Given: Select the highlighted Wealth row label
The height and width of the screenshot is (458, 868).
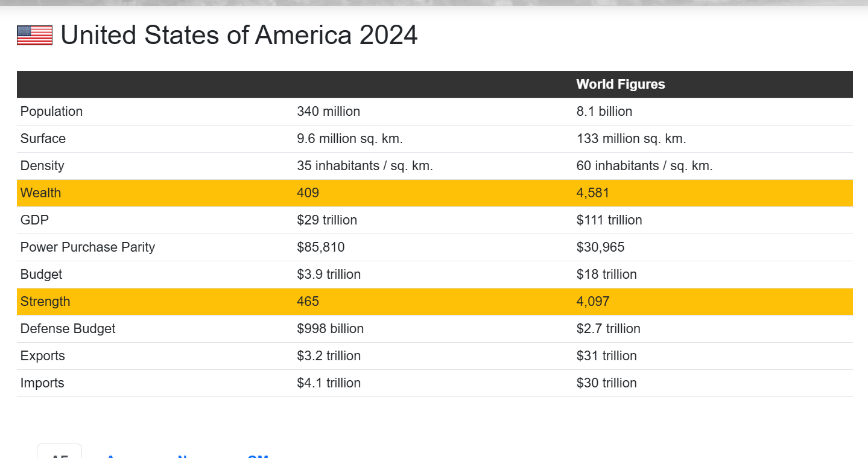Looking at the screenshot, I should (40, 193).
